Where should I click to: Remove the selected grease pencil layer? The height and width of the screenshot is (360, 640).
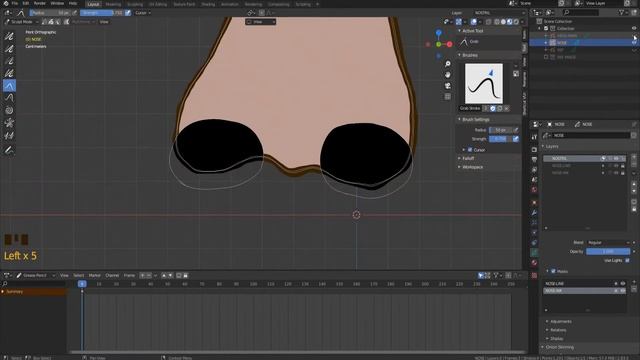click(x=634, y=164)
